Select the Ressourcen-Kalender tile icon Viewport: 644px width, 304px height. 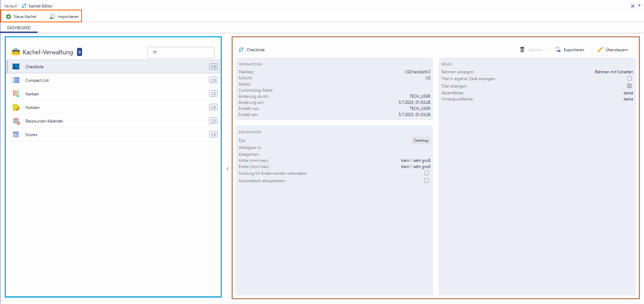click(16, 121)
